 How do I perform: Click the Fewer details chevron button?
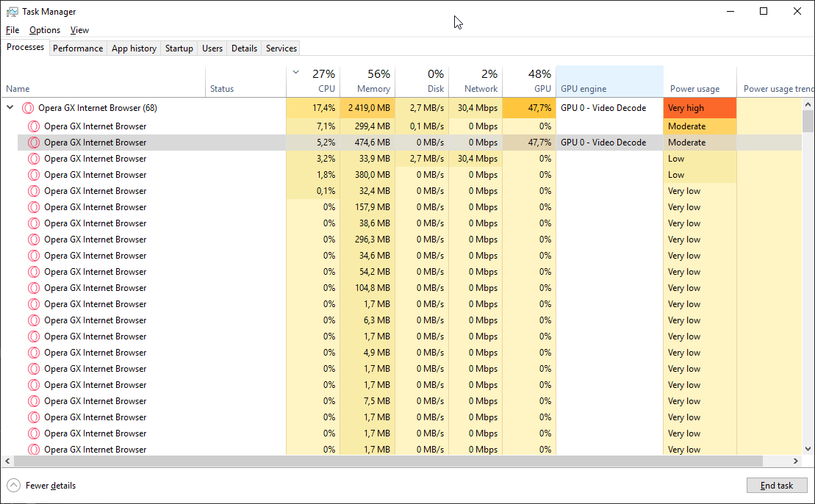coord(13,486)
